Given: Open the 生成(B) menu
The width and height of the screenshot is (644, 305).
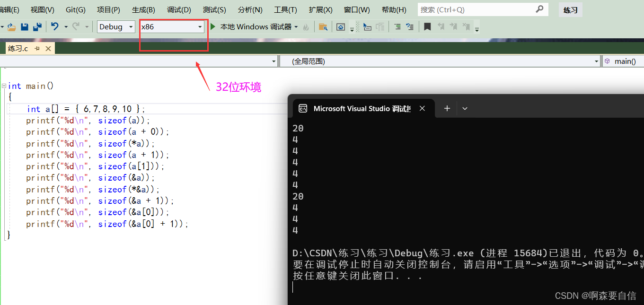Looking at the screenshot, I should 143,9.
